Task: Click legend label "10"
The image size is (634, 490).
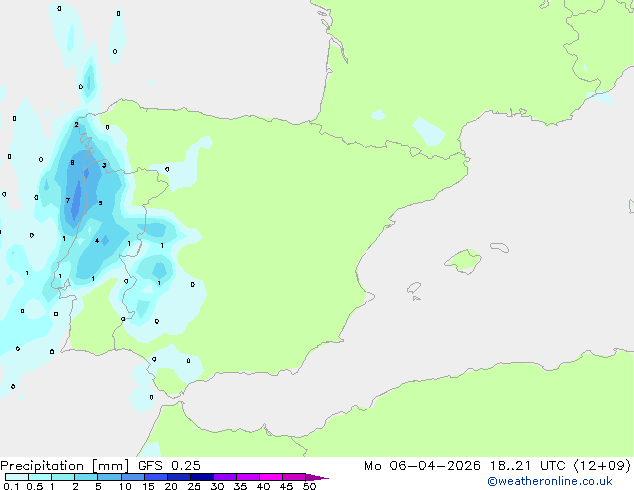Action: 125,486
